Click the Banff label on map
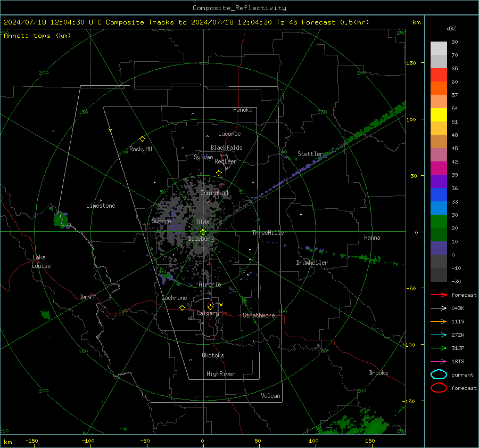Screen dimensions: 479x448 (88, 297)
